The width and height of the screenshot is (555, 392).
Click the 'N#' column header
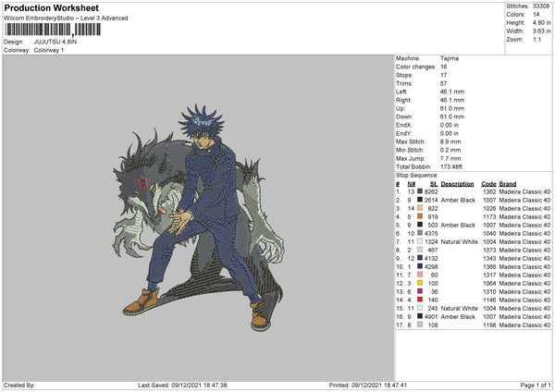pos(412,184)
